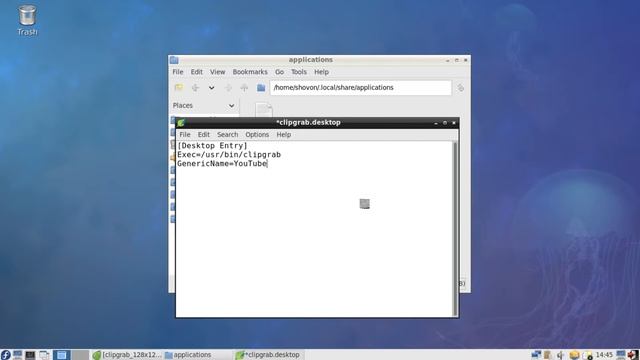
Task: Switch to first workspace in taskbar pager
Action: click(62, 355)
